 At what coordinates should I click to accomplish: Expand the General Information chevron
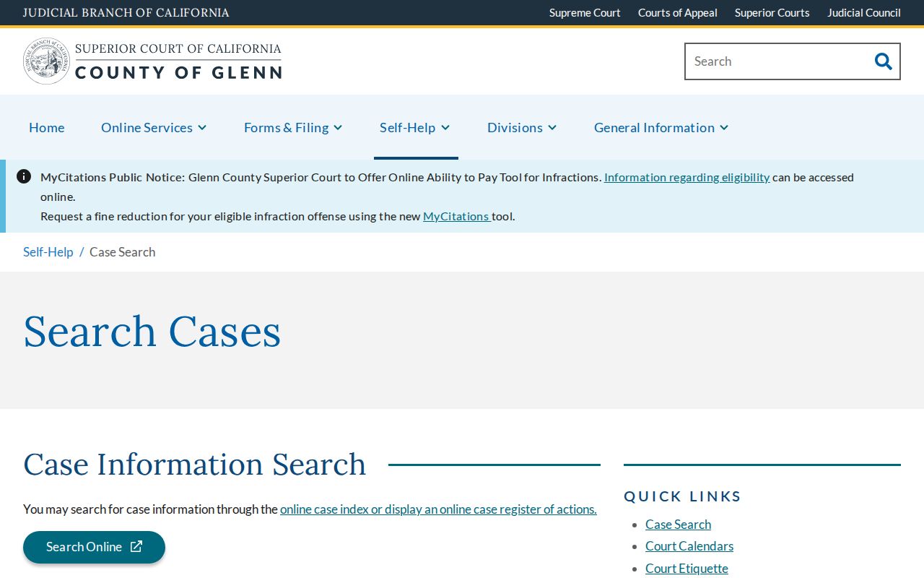click(x=724, y=128)
